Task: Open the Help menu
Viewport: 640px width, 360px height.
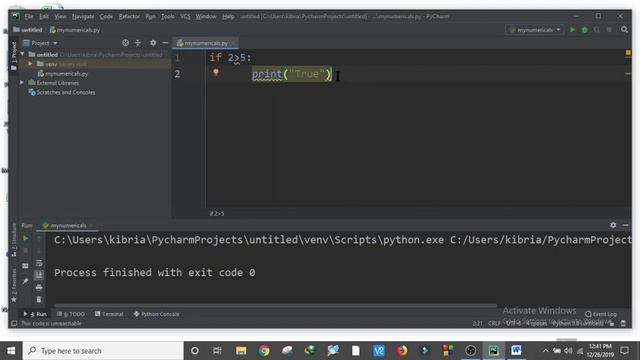Action: click(228, 16)
